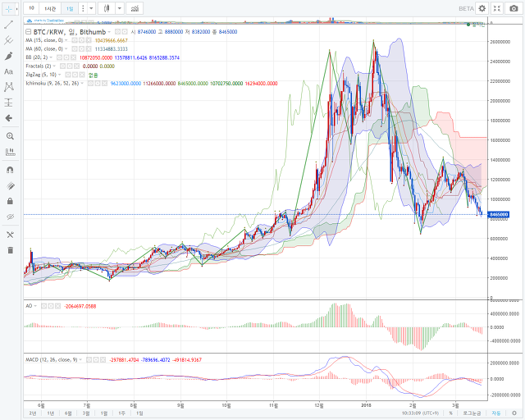
Task: Toggle the magnet snap mode
Action: coord(10,170)
